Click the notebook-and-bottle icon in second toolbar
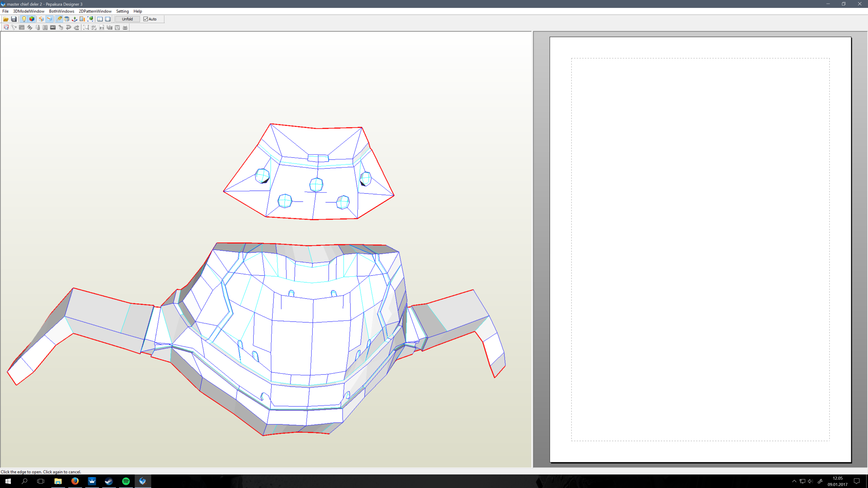 point(37,28)
